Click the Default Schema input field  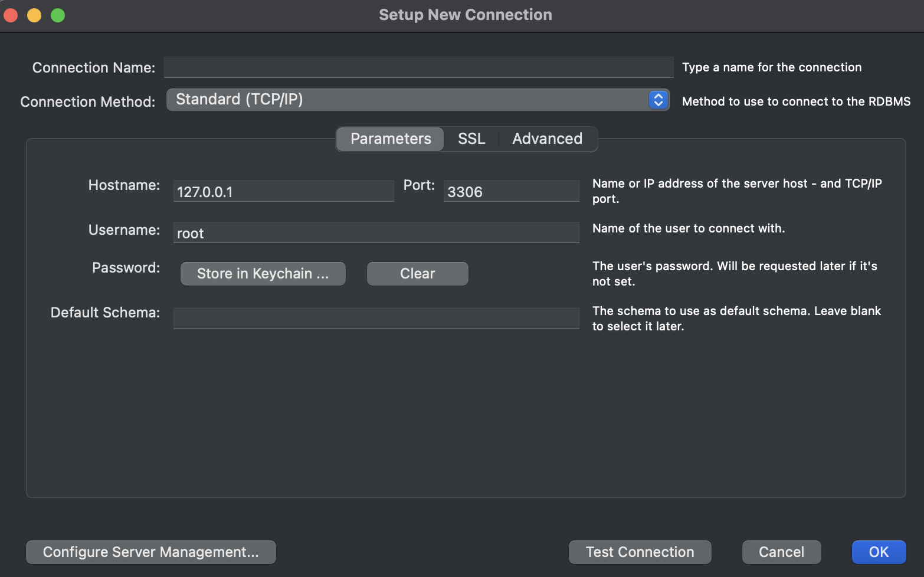click(376, 319)
